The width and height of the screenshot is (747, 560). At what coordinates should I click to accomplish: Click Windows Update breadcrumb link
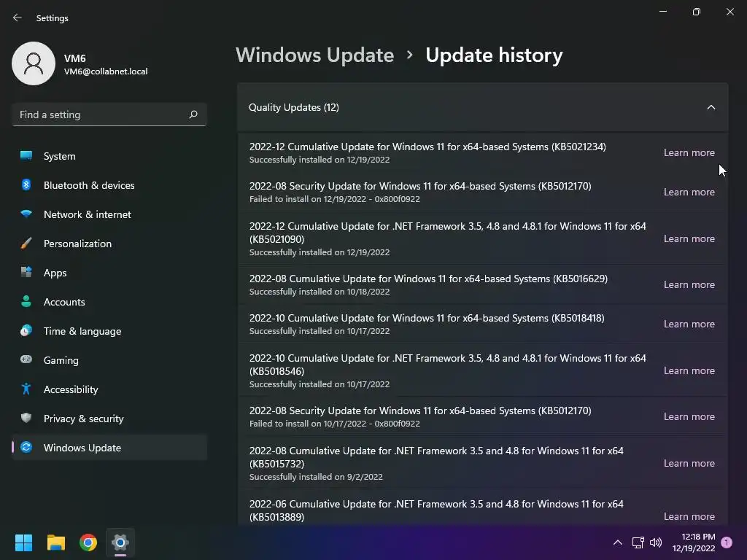[x=315, y=55]
